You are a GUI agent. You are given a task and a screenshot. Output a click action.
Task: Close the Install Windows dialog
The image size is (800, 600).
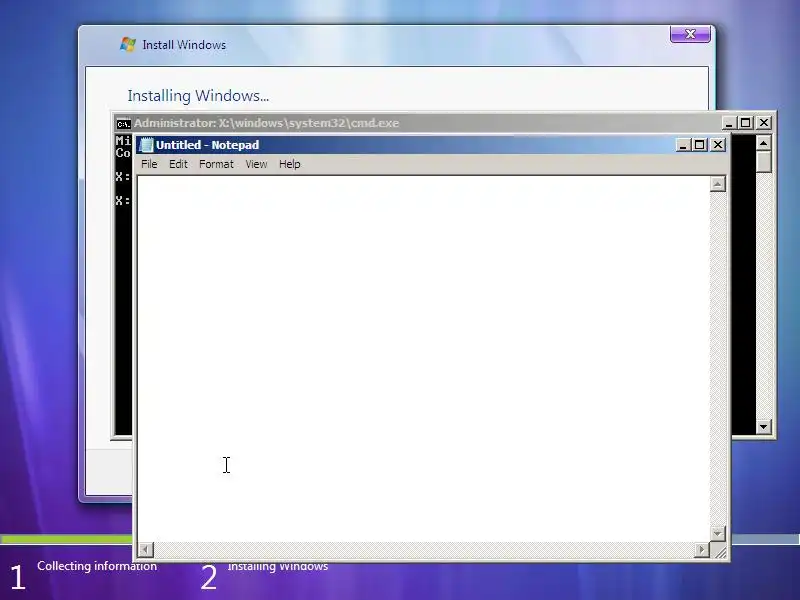690,34
